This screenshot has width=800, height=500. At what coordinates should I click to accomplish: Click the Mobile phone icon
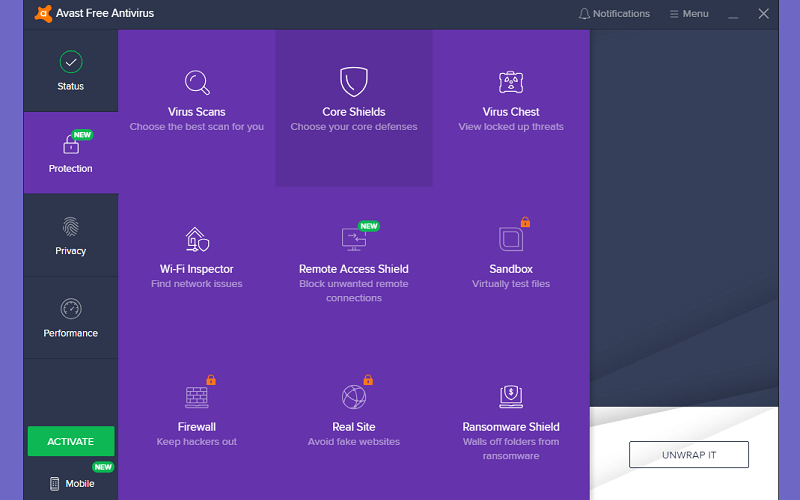pos(55,483)
